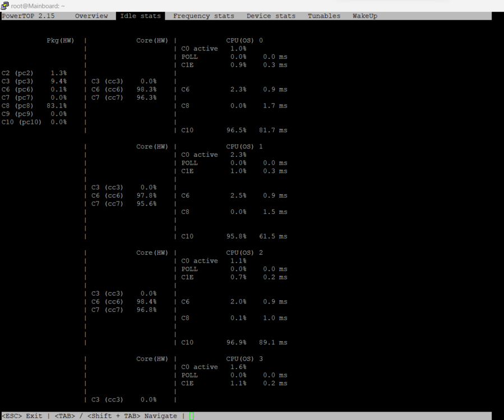The height and width of the screenshot is (420, 504).
Task: Click the C9 (pc9) 0.0% row
Action: pyautogui.click(x=34, y=114)
